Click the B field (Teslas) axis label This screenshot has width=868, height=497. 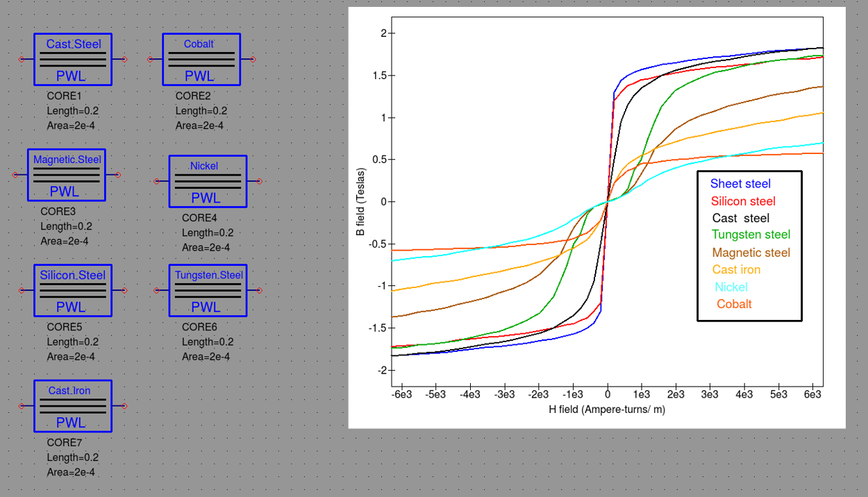coord(360,202)
